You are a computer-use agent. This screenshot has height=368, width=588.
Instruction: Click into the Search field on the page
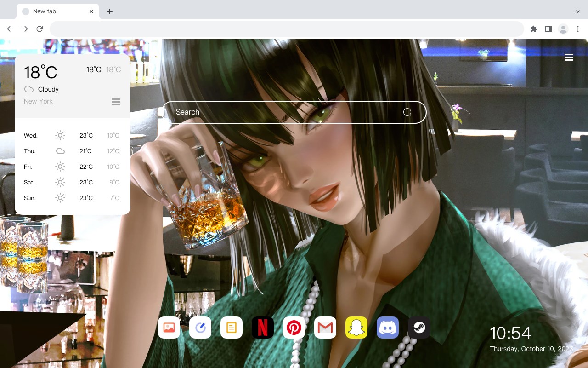coord(294,112)
